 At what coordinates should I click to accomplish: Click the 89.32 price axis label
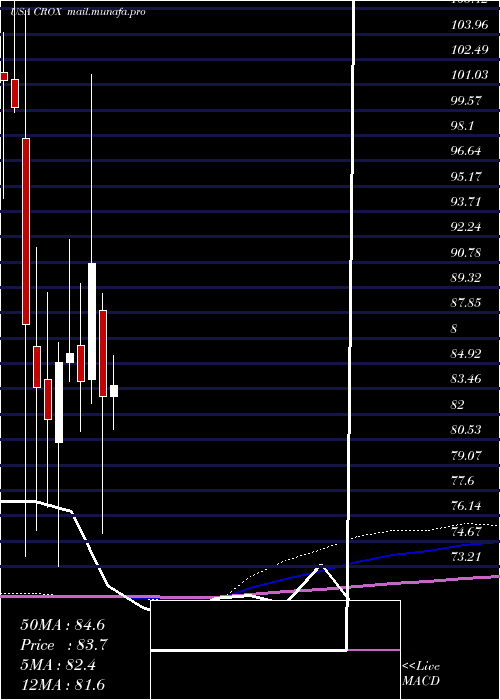(467, 278)
